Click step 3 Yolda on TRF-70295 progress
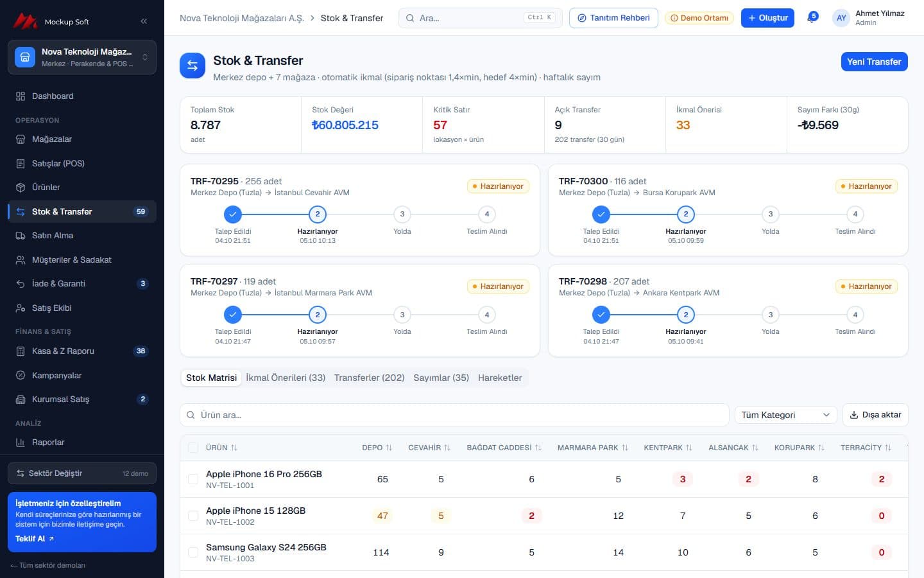This screenshot has height=578, width=924. click(x=402, y=215)
